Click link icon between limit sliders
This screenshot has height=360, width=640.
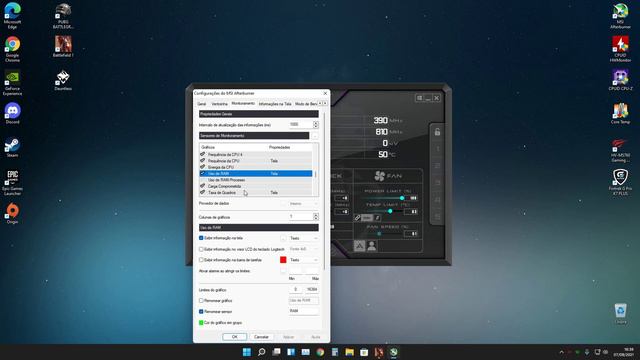tap(357, 218)
